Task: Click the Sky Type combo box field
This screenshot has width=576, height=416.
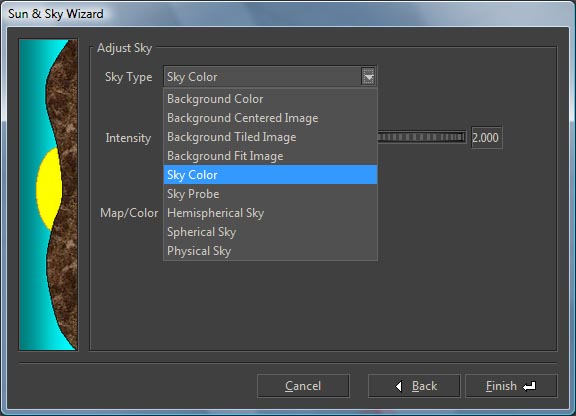Action: tap(270, 77)
